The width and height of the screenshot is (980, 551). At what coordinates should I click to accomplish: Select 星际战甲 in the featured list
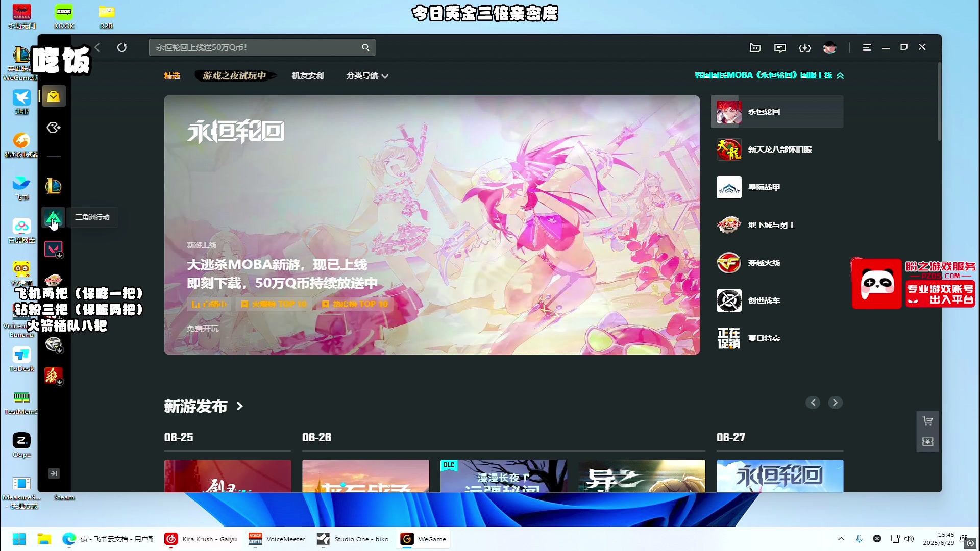(777, 187)
